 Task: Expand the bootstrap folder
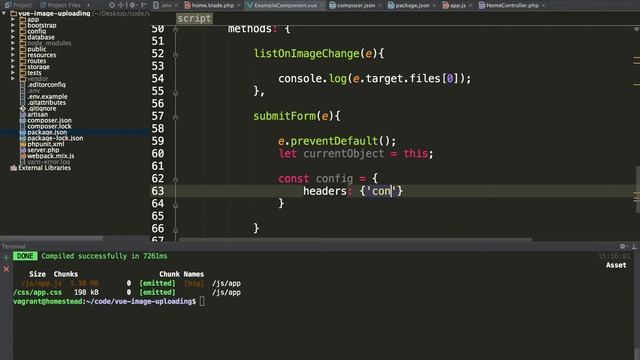click(x=13, y=25)
